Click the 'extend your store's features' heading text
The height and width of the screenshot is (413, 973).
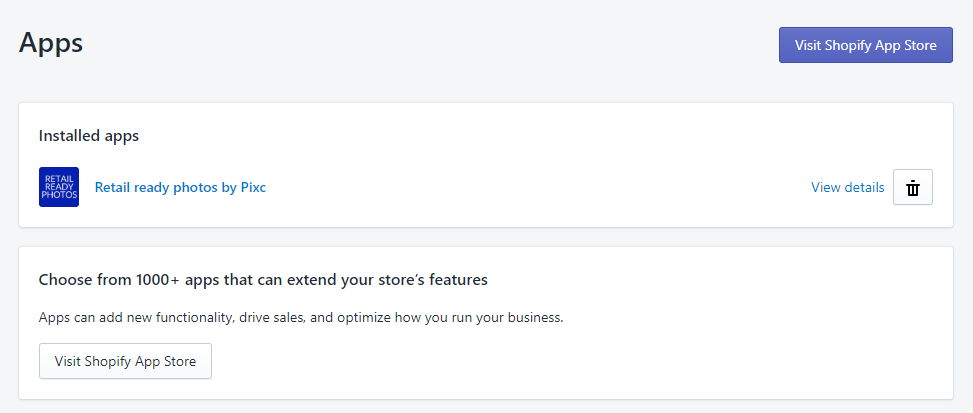pyautogui.click(x=400, y=280)
